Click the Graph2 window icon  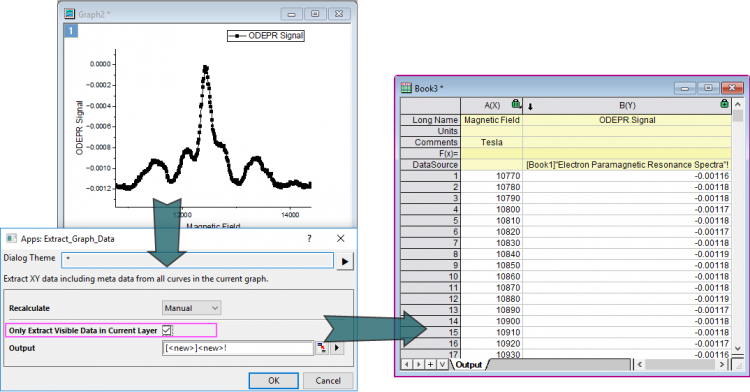pos(70,14)
